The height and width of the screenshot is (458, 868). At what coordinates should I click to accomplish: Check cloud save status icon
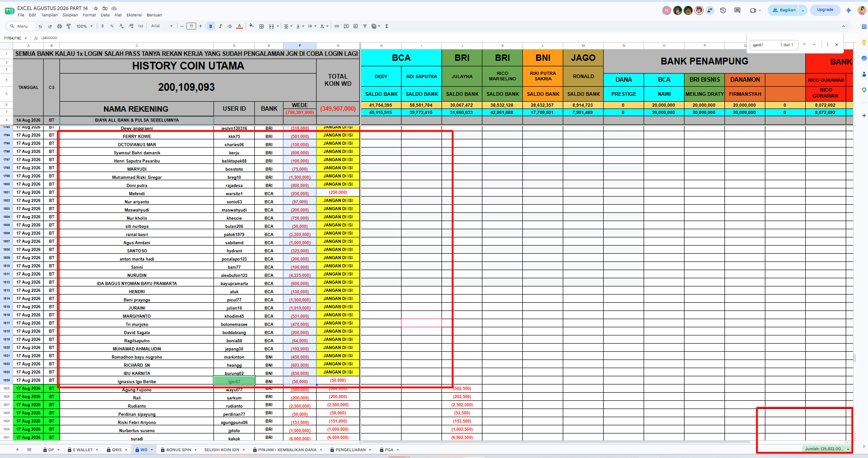click(114, 8)
